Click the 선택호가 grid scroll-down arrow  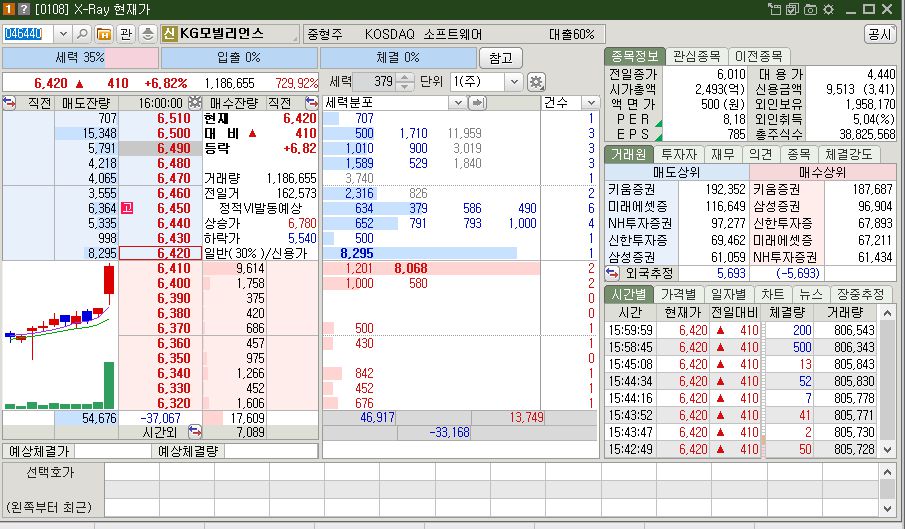[x=887, y=508]
